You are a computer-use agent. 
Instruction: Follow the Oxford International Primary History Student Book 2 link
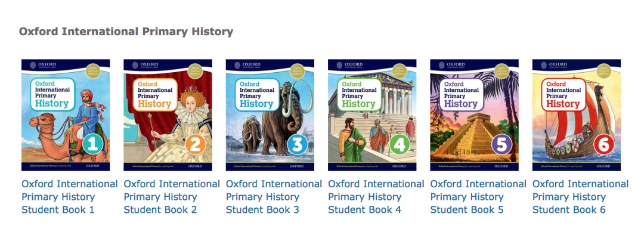(x=172, y=197)
